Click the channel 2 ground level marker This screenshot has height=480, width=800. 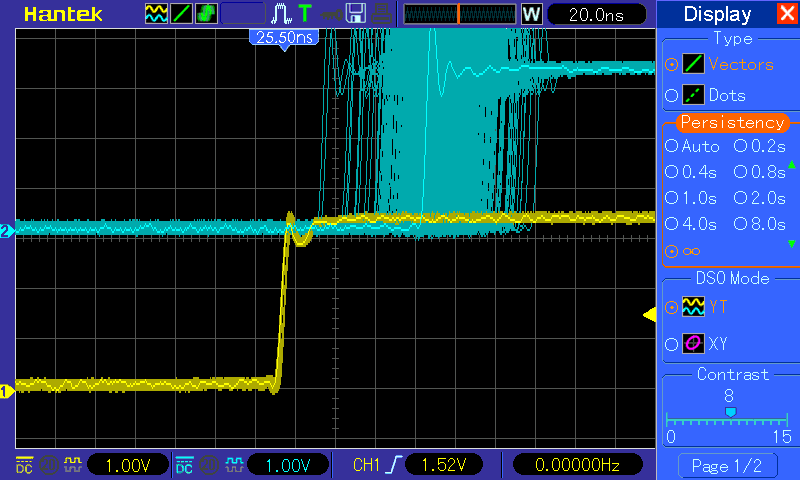click(7, 231)
